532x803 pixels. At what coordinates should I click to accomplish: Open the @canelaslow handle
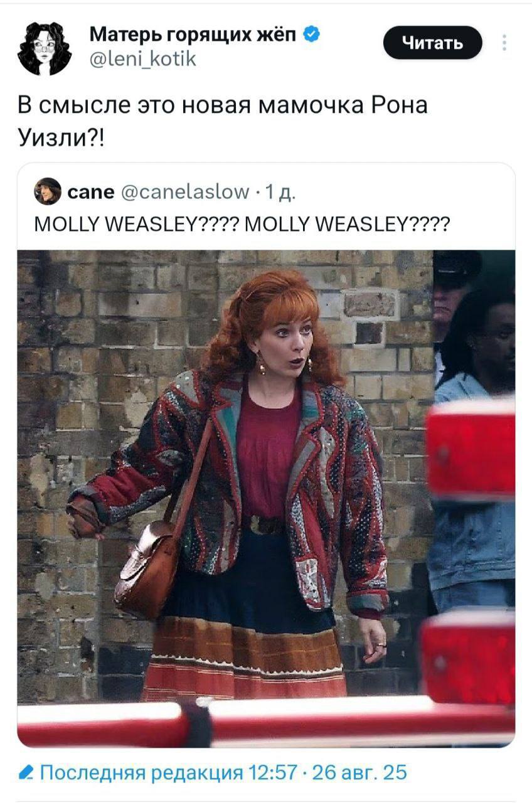pyautogui.click(x=183, y=192)
